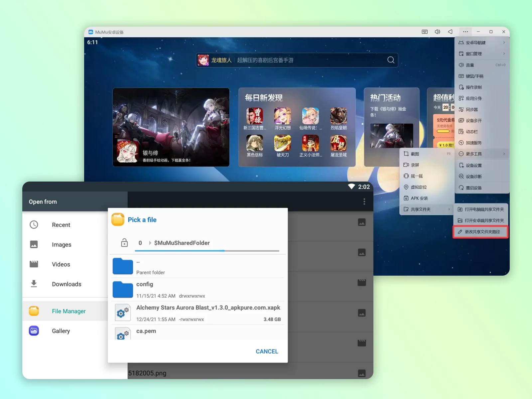Open the 热门活动 promotion image
Image resolution: width=532 pixels, height=399 pixels.
click(x=392, y=136)
